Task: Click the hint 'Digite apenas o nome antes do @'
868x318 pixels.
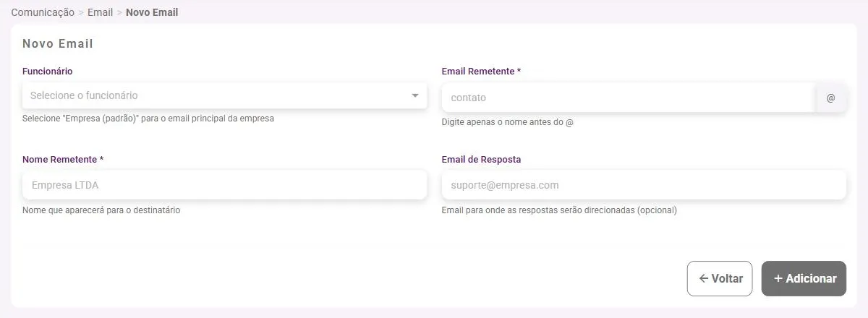Action: pos(508,122)
